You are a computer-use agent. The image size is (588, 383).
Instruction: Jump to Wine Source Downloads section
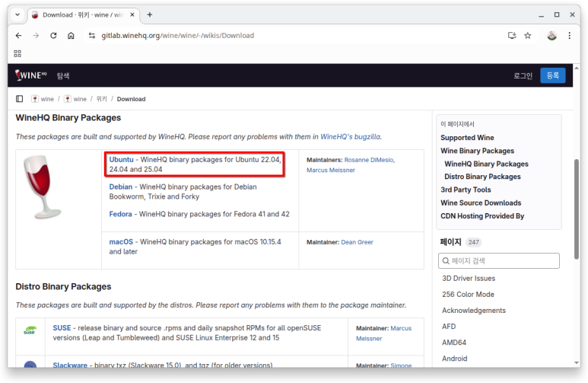[x=481, y=203]
